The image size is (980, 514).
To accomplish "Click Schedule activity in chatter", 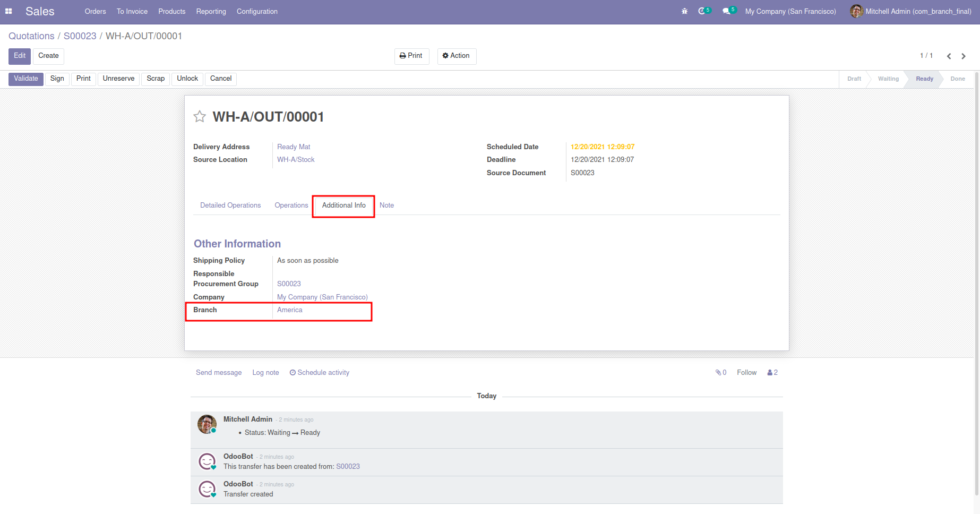I will point(320,373).
